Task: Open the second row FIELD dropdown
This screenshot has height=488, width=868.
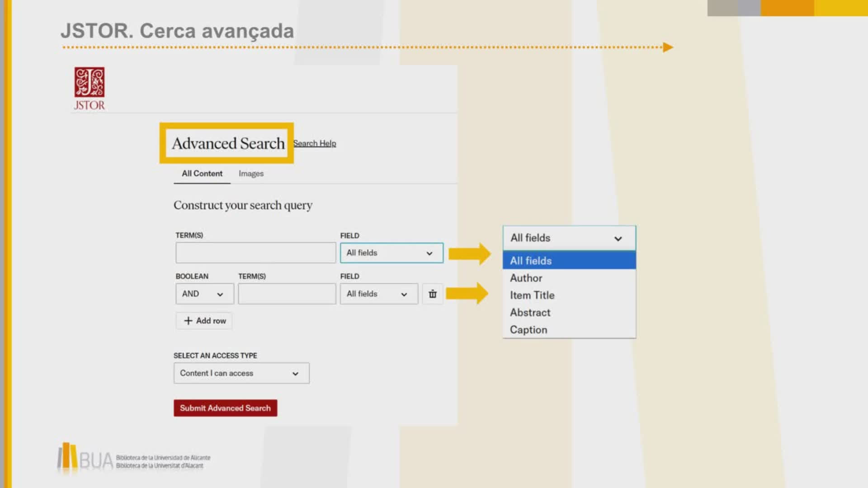Action: (379, 294)
